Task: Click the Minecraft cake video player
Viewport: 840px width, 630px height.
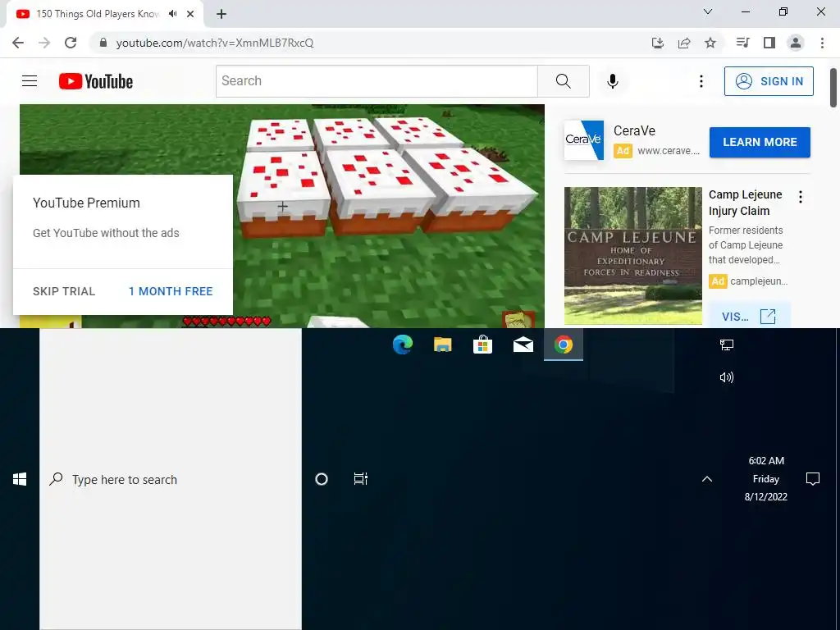Action: pyautogui.click(x=282, y=216)
